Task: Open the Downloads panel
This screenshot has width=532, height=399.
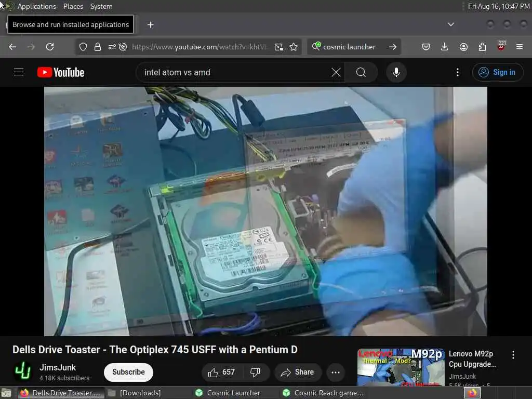Action: [444, 47]
